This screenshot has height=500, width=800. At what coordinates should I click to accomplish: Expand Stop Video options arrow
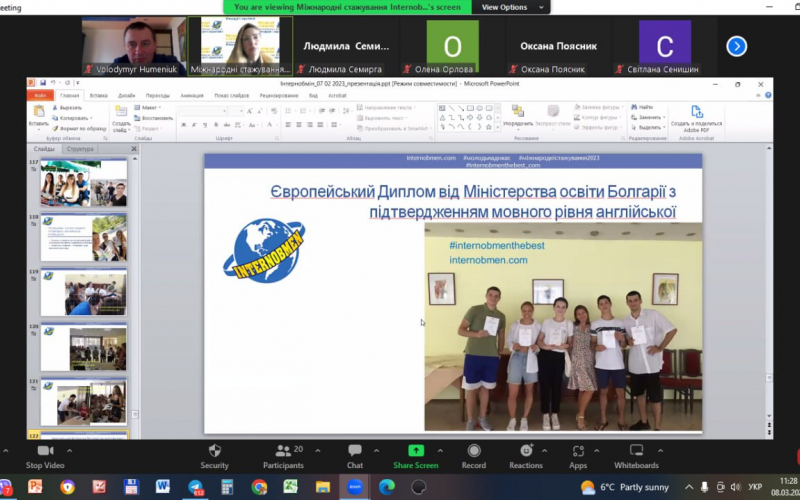[69, 451]
